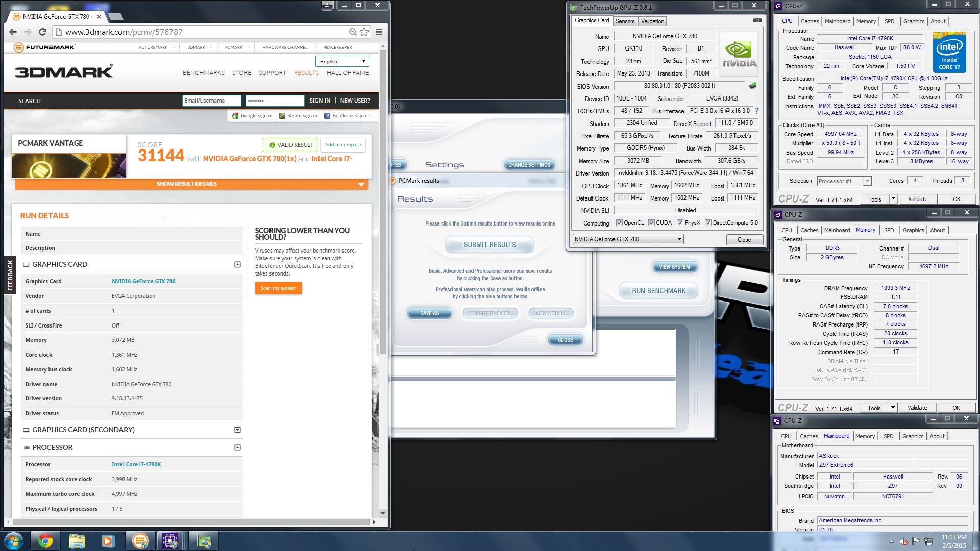Toggle the PhysX checkbox in GPU-Z

[x=680, y=223]
